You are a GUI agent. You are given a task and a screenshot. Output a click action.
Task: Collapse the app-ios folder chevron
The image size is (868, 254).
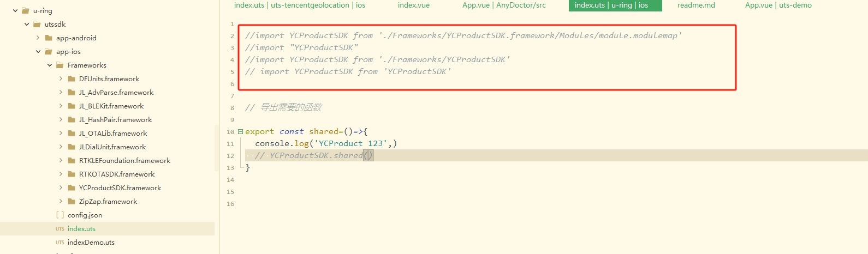tap(38, 51)
